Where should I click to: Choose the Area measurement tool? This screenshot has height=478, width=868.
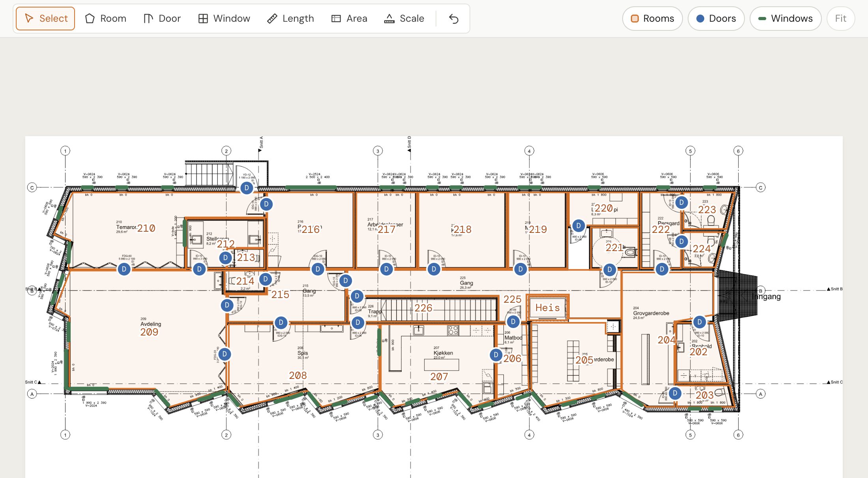tap(349, 19)
